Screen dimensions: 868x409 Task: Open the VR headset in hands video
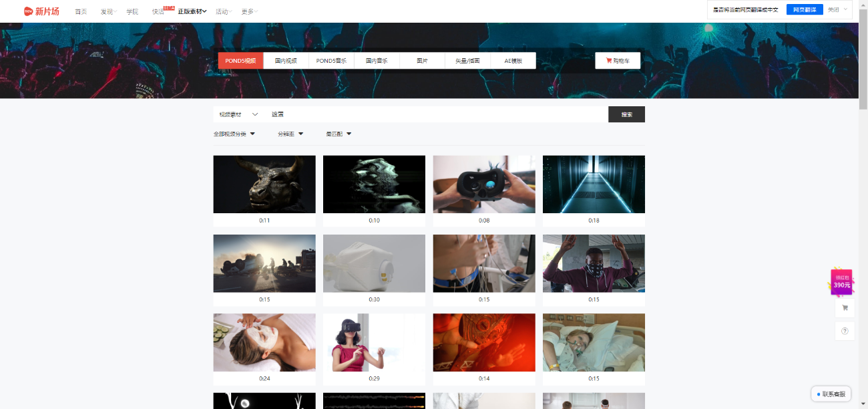click(x=484, y=184)
